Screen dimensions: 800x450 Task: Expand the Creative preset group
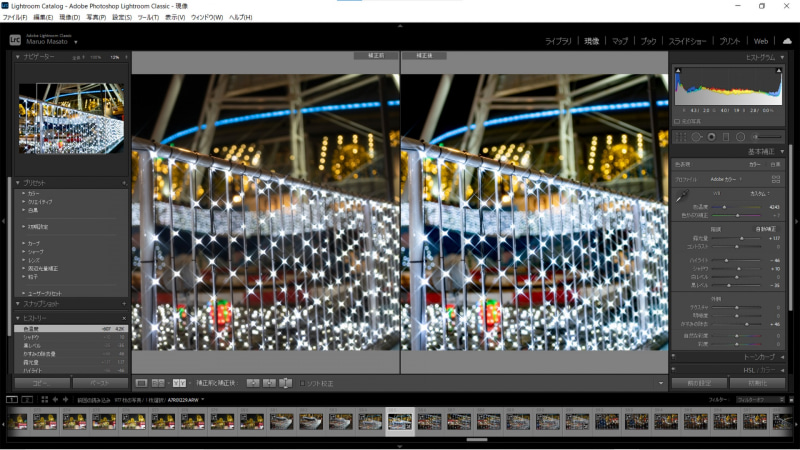[x=24, y=202]
